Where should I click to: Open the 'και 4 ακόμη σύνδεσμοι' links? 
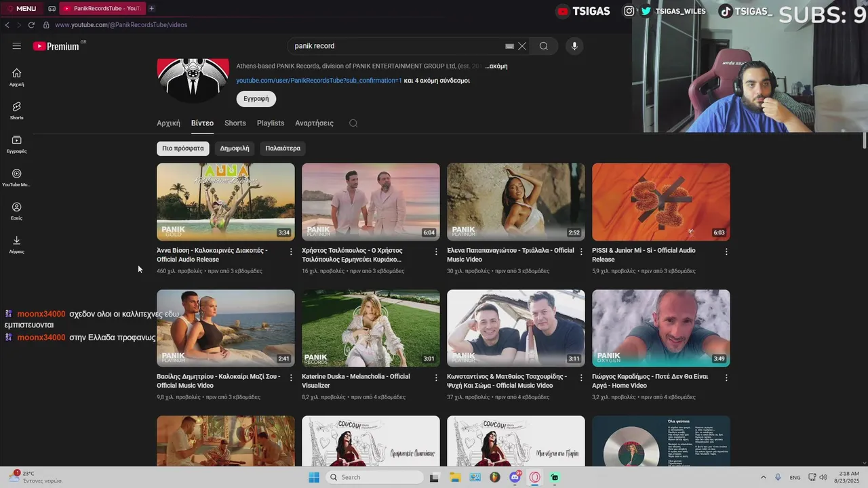point(437,81)
